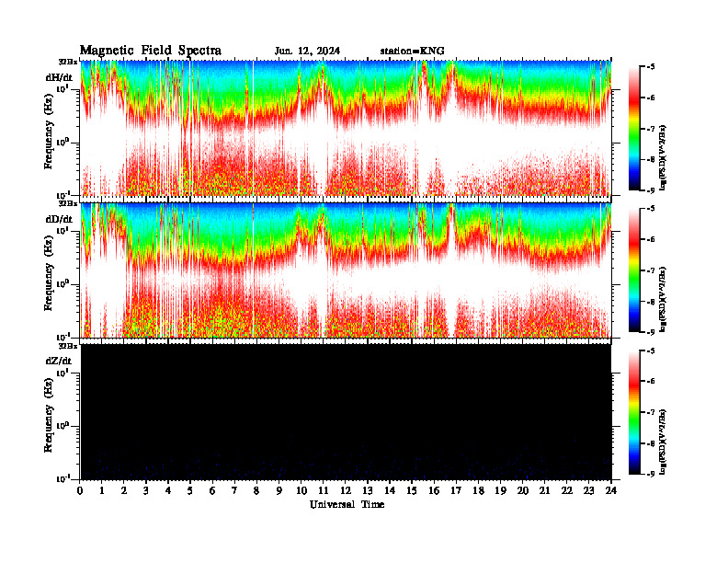Click the log(PSD) label of the dD/dt color bar

coord(663,300)
